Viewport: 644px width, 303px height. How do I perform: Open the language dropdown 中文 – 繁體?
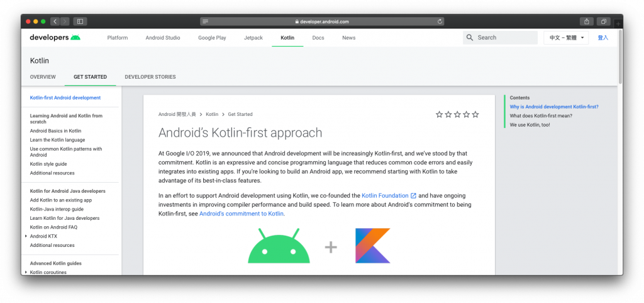[x=566, y=37]
